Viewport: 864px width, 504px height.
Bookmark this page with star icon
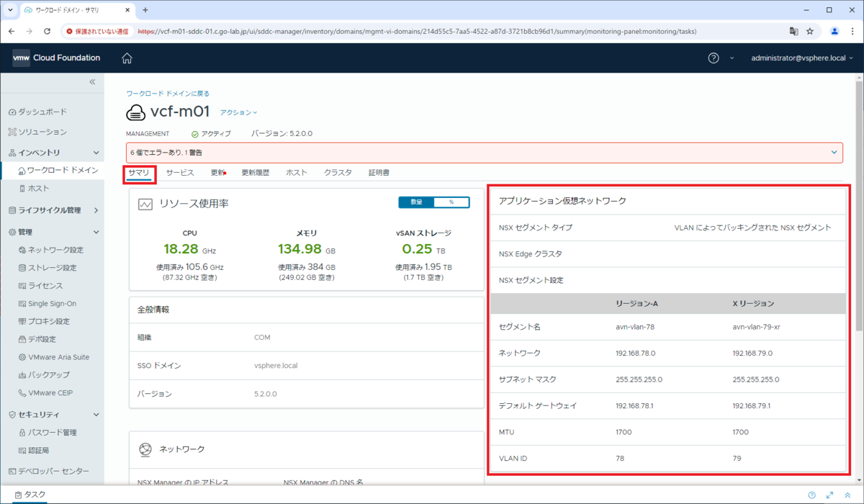(810, 32)
